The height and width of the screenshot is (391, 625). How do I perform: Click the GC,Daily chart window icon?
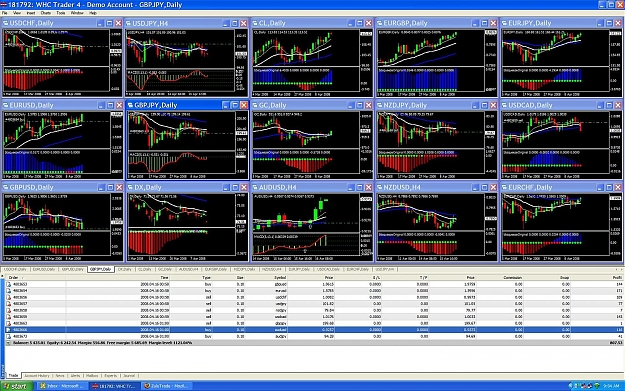coord(255,105)
